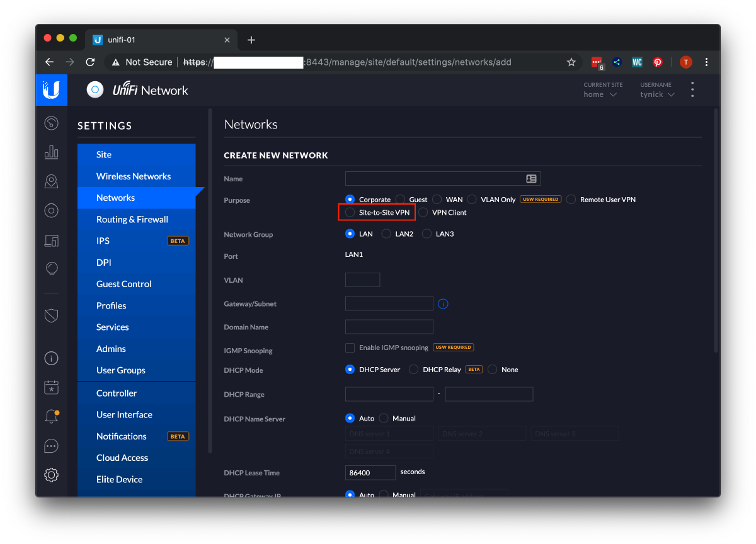The image size is (756, 544).
Task: Reload the page in Chrome
Action: (90, 62)
